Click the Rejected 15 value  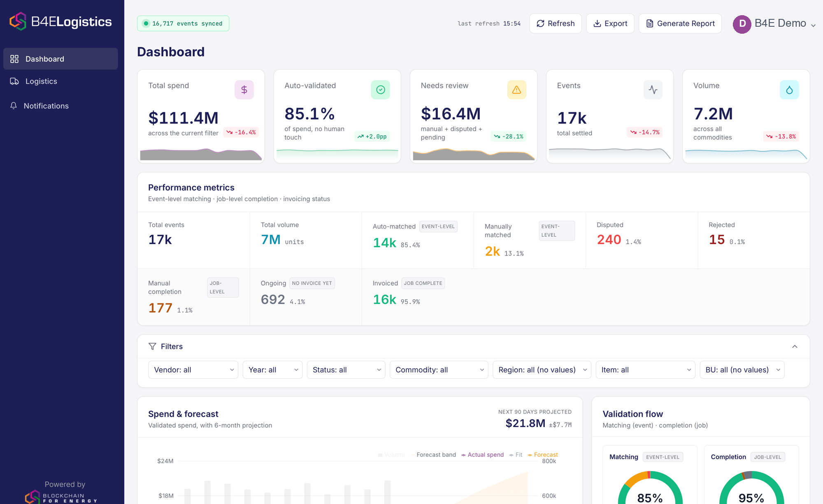tap(716, 240)
